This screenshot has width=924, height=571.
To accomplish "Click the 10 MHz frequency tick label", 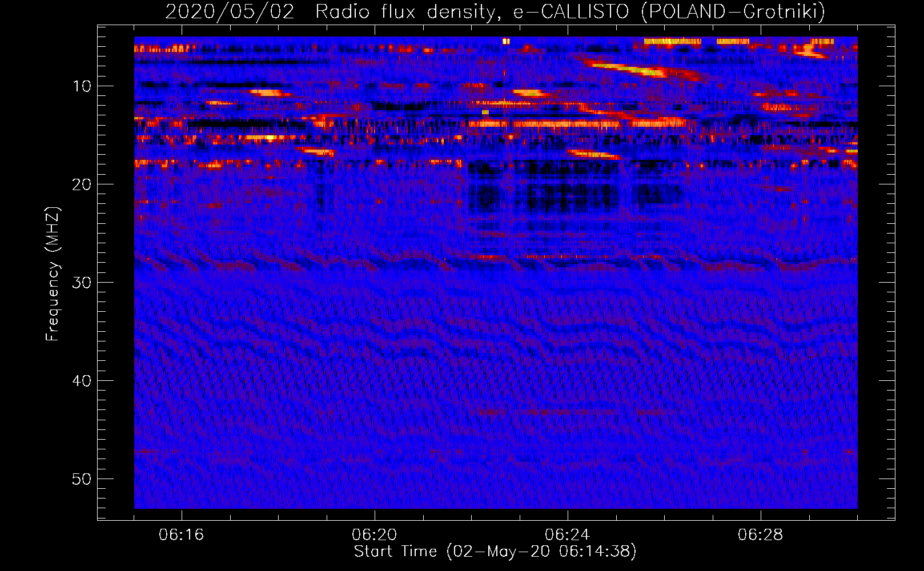I will (x=82, y=86).
